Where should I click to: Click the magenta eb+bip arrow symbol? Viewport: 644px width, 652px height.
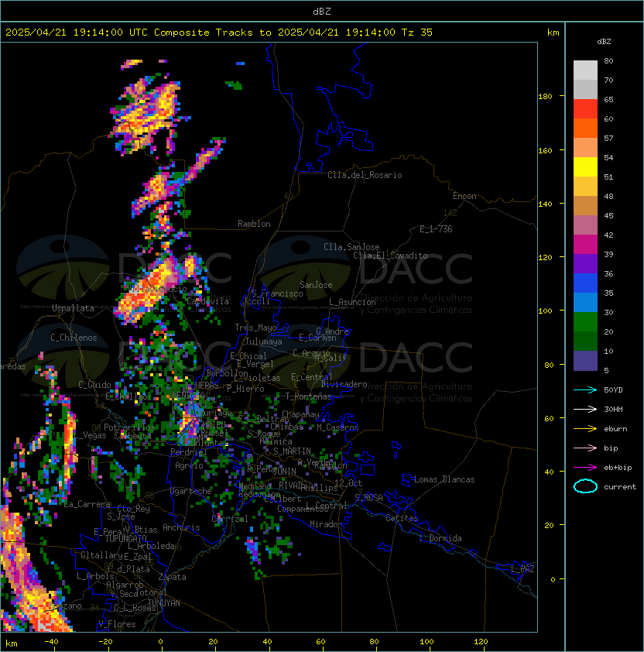(585, 468)
